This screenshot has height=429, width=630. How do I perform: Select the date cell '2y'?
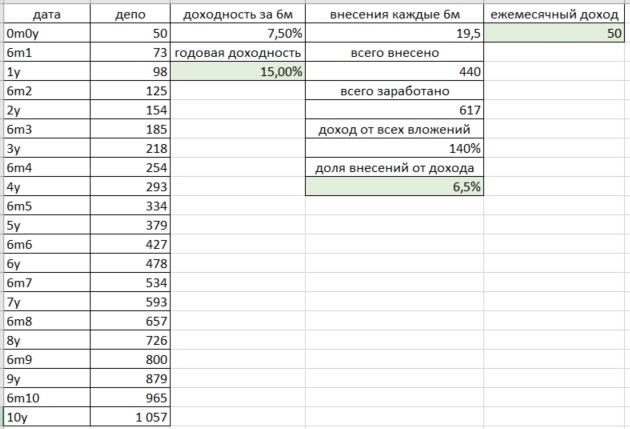pyautogui.click(x=47, y=110)
